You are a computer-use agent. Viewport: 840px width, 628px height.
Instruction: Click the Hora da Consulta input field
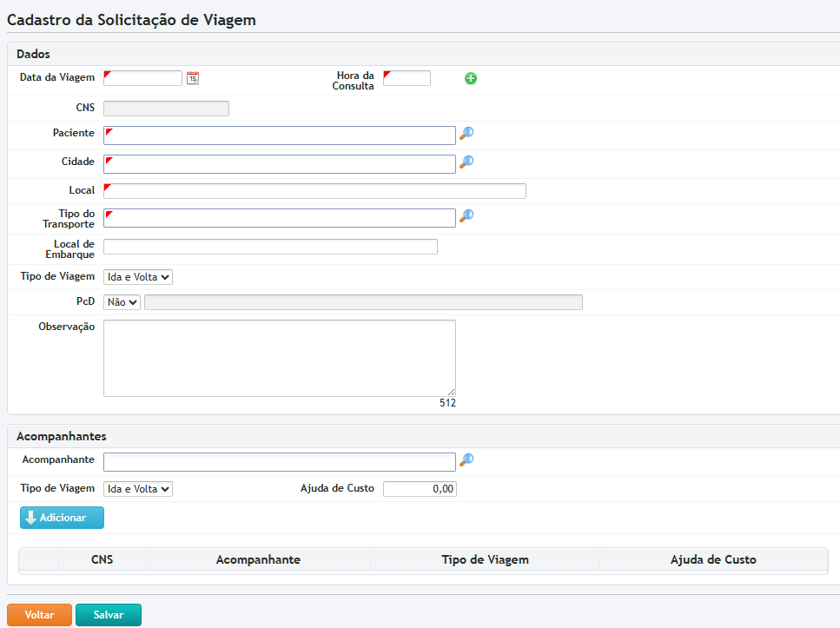[x=407, y=78]
